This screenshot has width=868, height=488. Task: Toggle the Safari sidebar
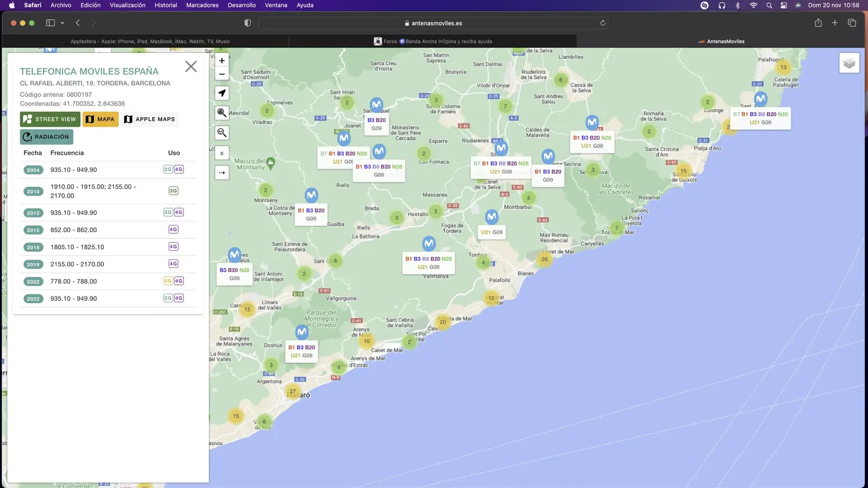coord(50,23)
